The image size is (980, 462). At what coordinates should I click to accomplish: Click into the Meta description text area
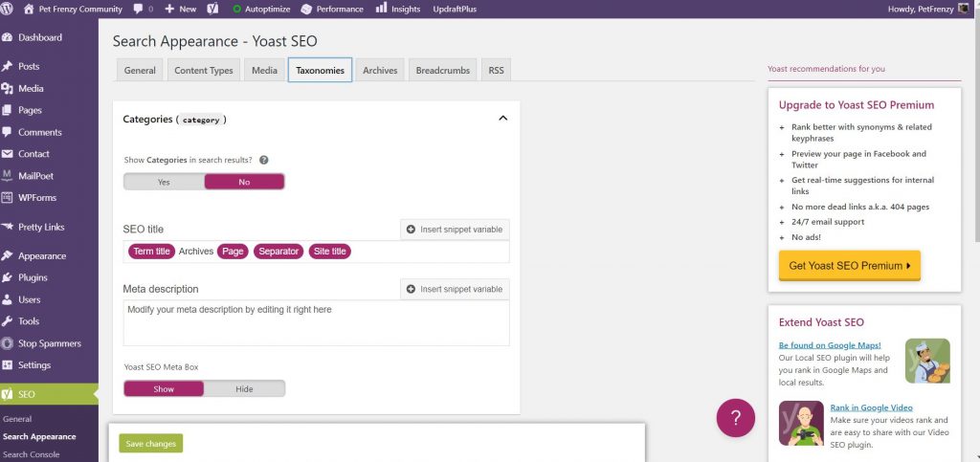pyautogui.click(x=316, y=322)
